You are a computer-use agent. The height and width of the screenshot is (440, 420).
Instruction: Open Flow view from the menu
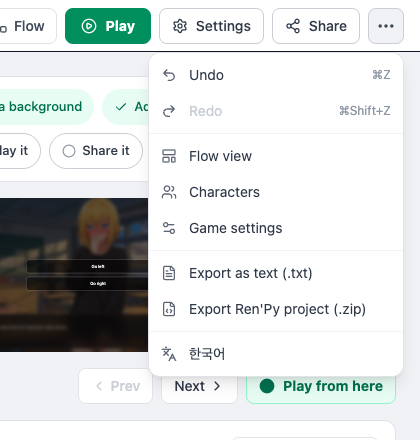[276, 156]
